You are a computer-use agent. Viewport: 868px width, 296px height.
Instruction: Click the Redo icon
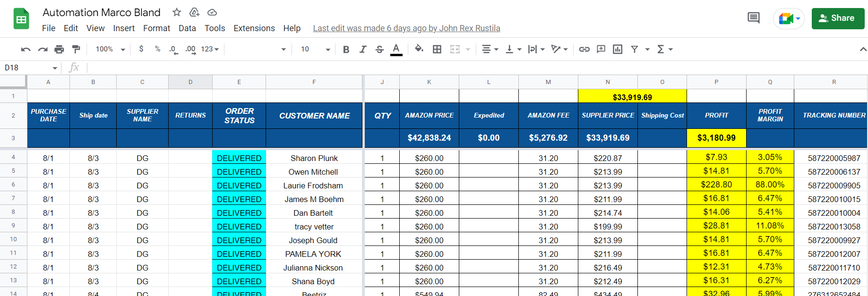pyautogui.click(x=43, y=49)
